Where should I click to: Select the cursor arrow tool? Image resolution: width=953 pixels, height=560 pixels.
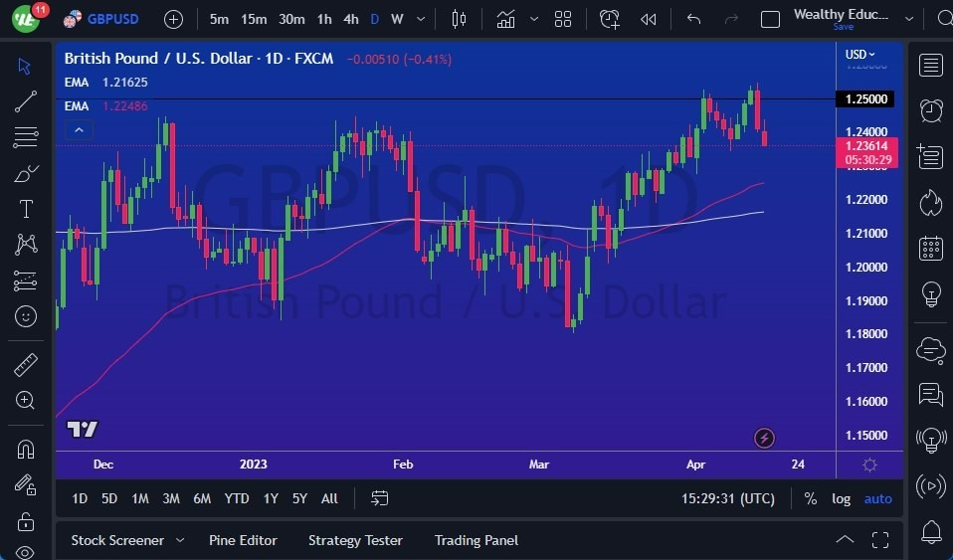(25, 66)
